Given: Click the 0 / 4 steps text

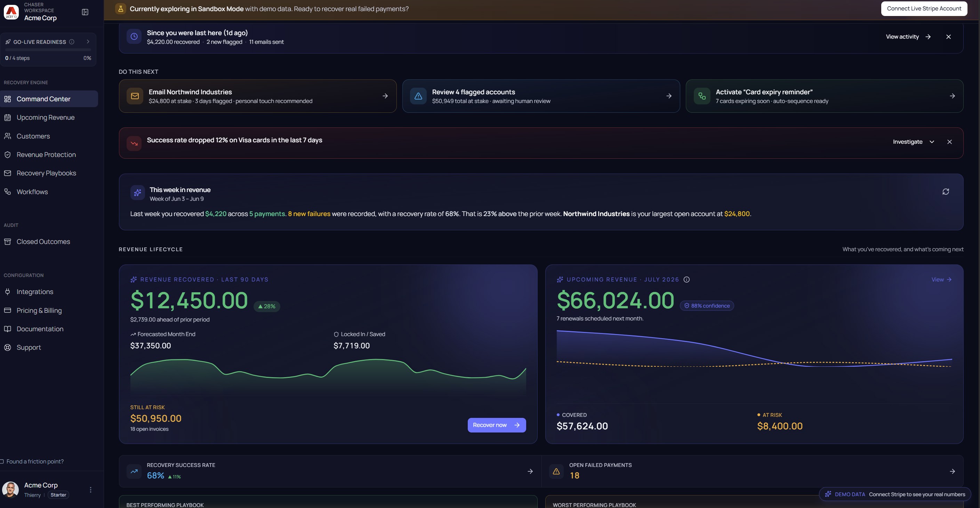Looking at the screenshot, I should (17, 58).
